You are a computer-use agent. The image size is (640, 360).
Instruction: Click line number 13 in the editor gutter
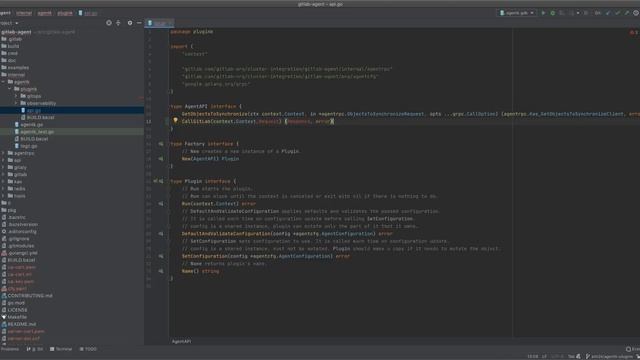pos(149,121)
